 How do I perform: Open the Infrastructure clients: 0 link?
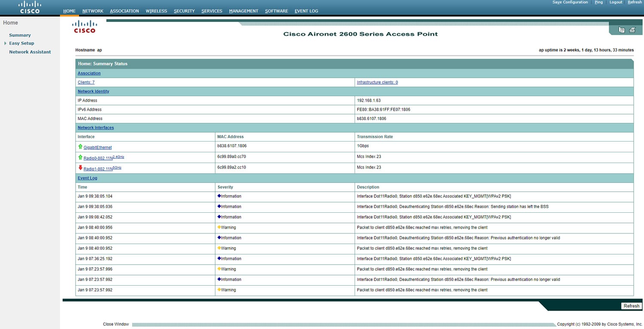coord(377,82)
